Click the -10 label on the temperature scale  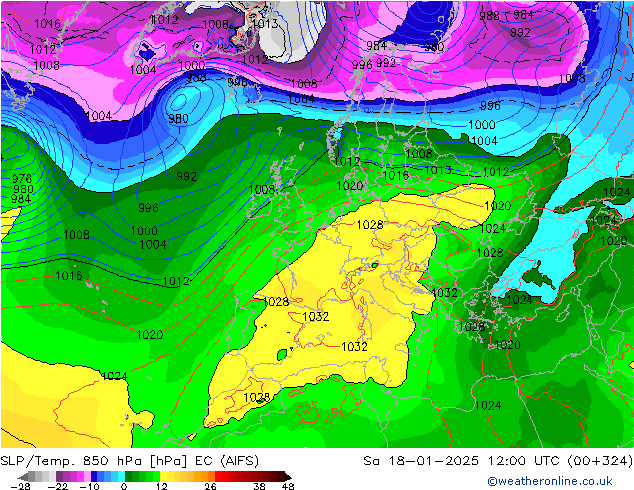pos(89,486)
